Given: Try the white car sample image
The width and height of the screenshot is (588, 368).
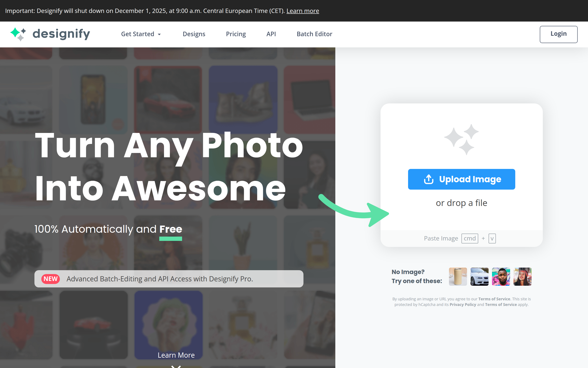Looking at the screenshot, I should (479, 277).
